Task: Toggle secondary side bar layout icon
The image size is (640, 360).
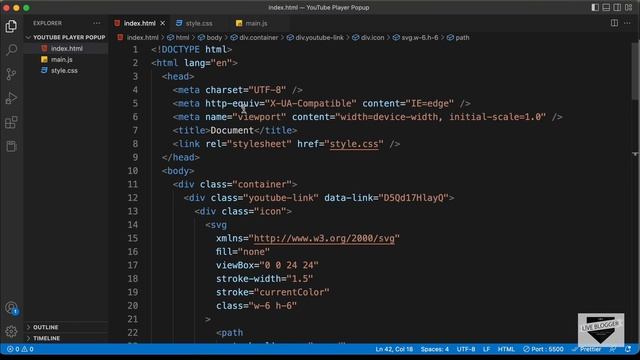Action: [617, 7]
